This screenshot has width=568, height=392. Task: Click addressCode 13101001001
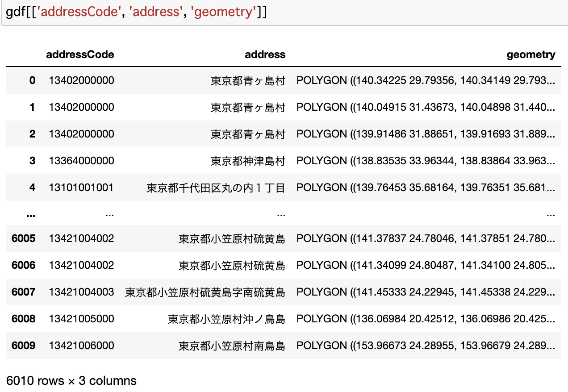click(x=82, y=188)
